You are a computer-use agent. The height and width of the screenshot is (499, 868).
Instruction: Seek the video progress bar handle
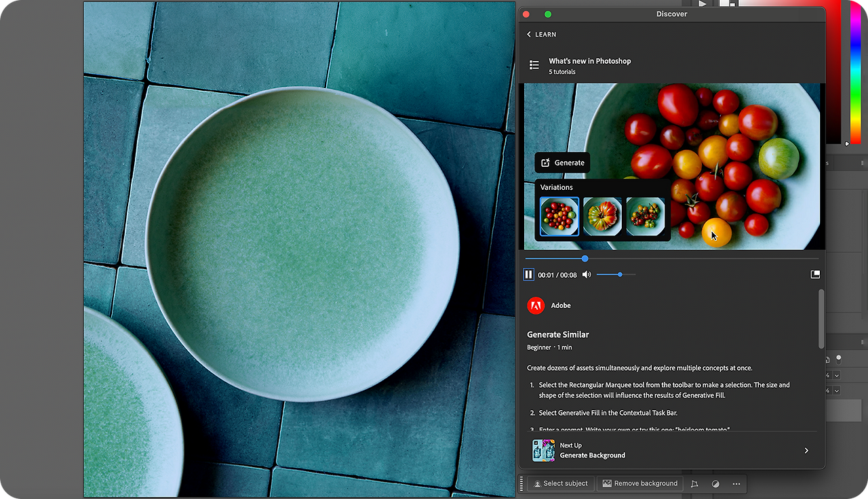tap(585, 258)
